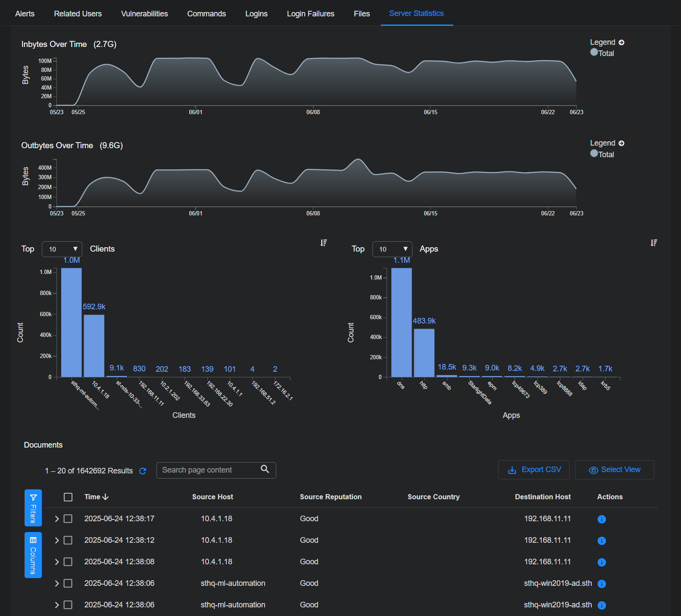Screen dimensions: 681x616
Task: Check the box for the 12:38:08 row
Action: click(x=68, y=562)
